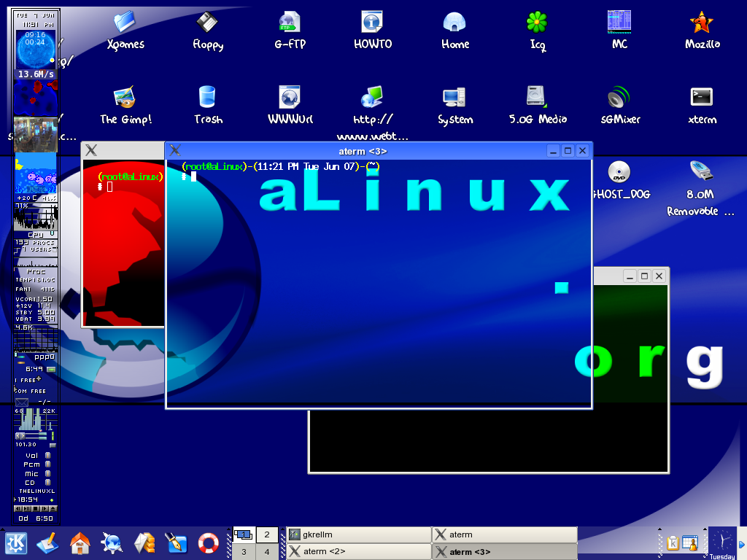Switch to virtual desktop 2
Viewport: 747px width, 560px height.
267,534
